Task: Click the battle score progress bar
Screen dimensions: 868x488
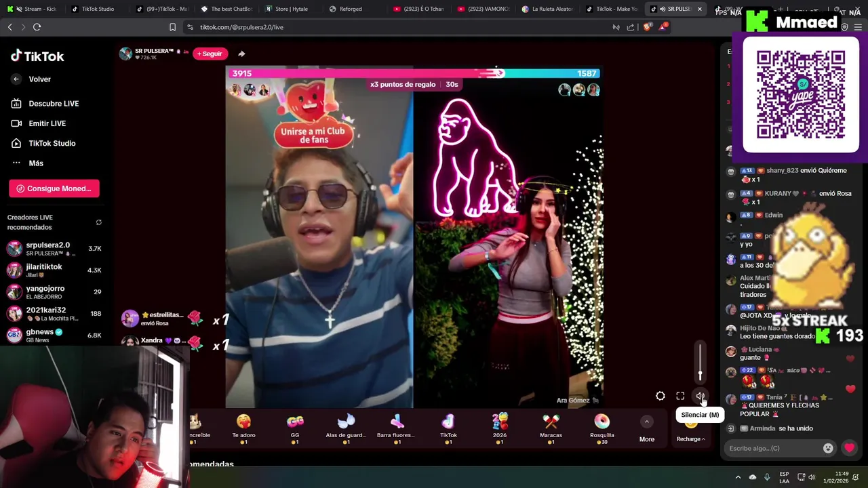Action: click(414, 73)
